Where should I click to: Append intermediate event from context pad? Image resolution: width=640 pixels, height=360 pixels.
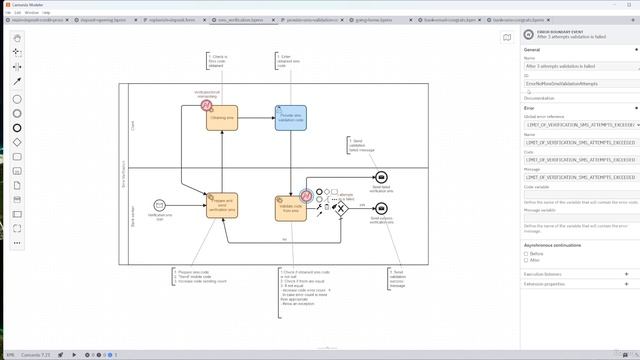319,199
